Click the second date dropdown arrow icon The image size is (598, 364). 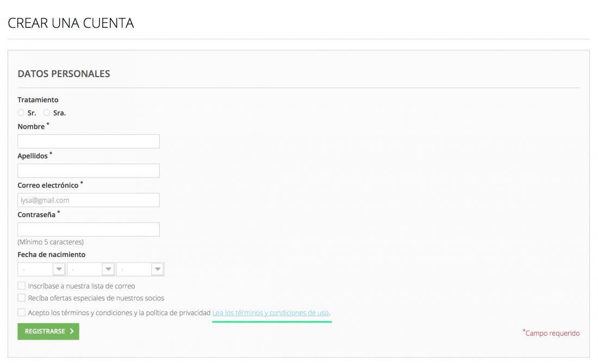[x=108, y=269]
